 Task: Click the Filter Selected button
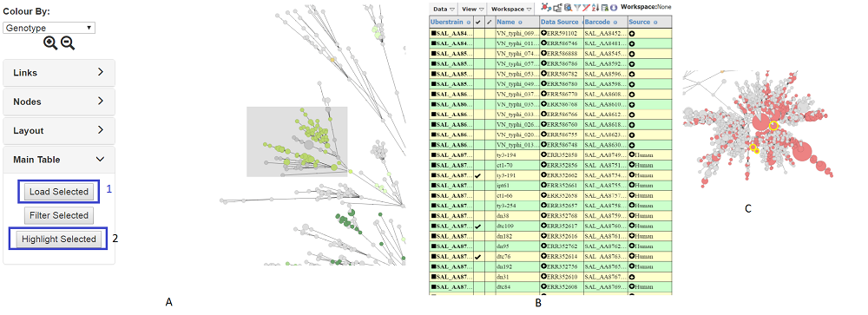59,215
